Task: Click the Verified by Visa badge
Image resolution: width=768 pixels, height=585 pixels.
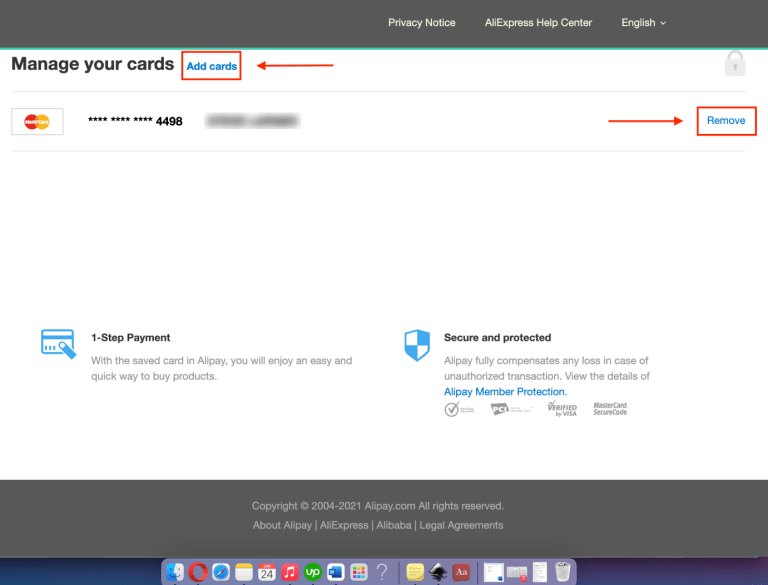Action: pyautogui.click(x=562, y=409)
